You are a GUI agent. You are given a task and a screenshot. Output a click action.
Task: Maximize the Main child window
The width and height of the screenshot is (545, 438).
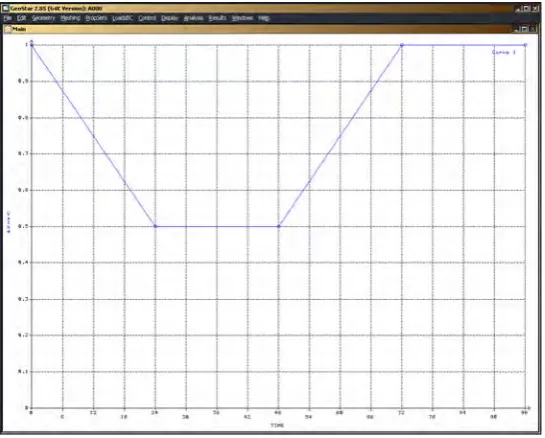(524, 29)
